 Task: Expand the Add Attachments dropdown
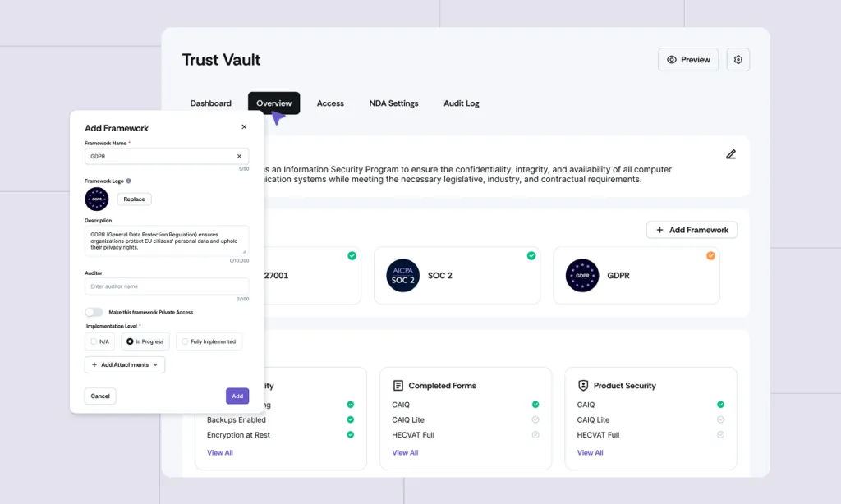[x=124, y=364]
